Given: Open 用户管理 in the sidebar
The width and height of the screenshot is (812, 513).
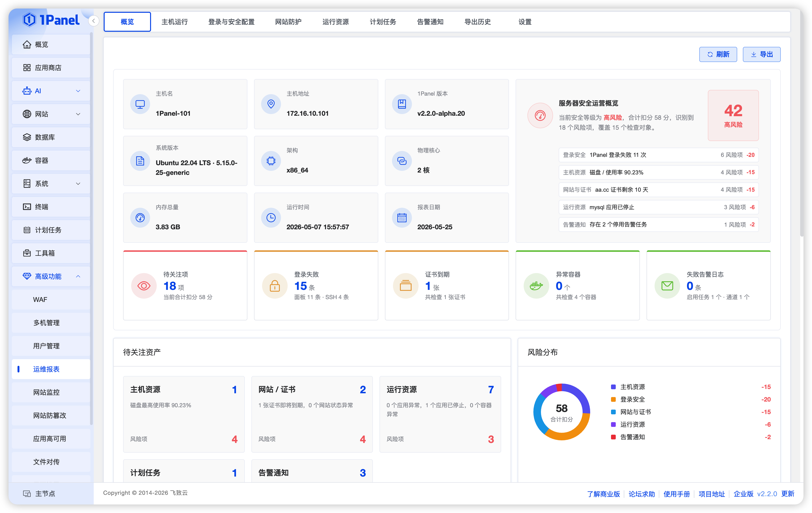Looking at the screenshot, I should [x=51, y=346].
